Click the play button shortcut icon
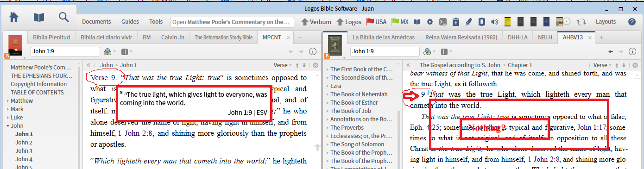The image size is (644, 169). [567, 22]
